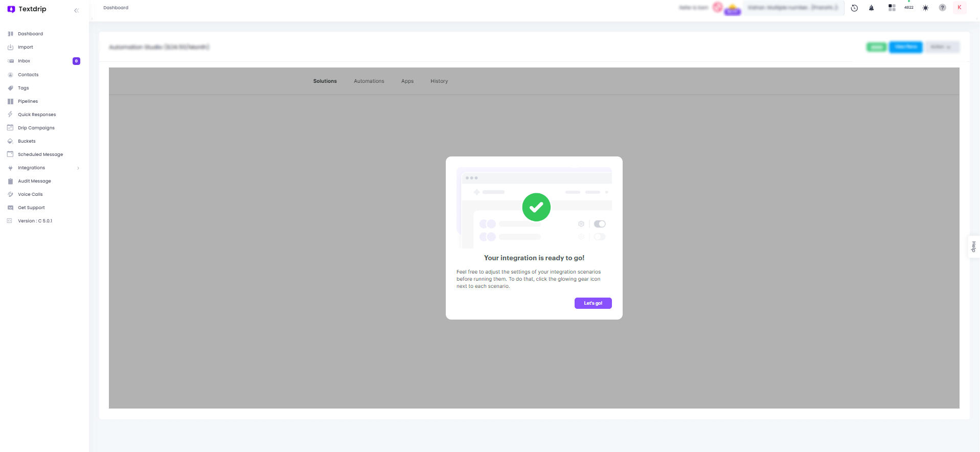
Task: Click the Version : C 5.0.1 text
Action: coord(35,221)
